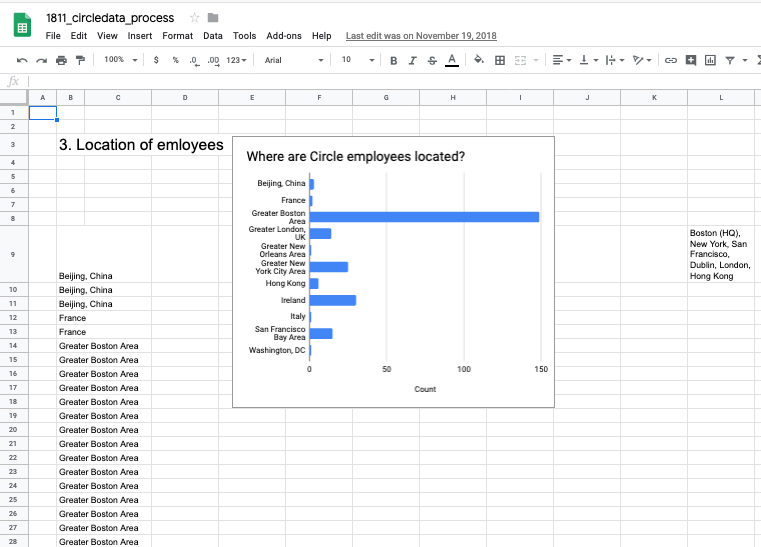Decrease decimal places icon
Screen dimensions: 761x547
194,60
